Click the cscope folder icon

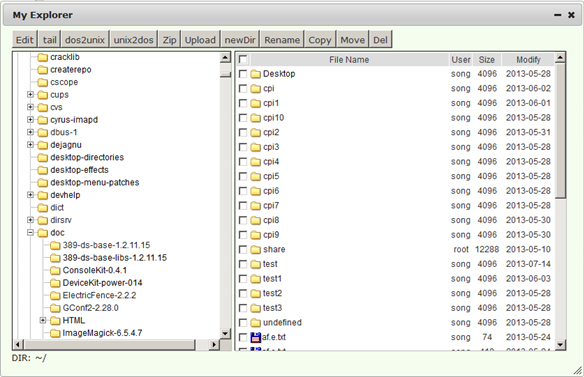pyautogui.click(x=43, y=82)
